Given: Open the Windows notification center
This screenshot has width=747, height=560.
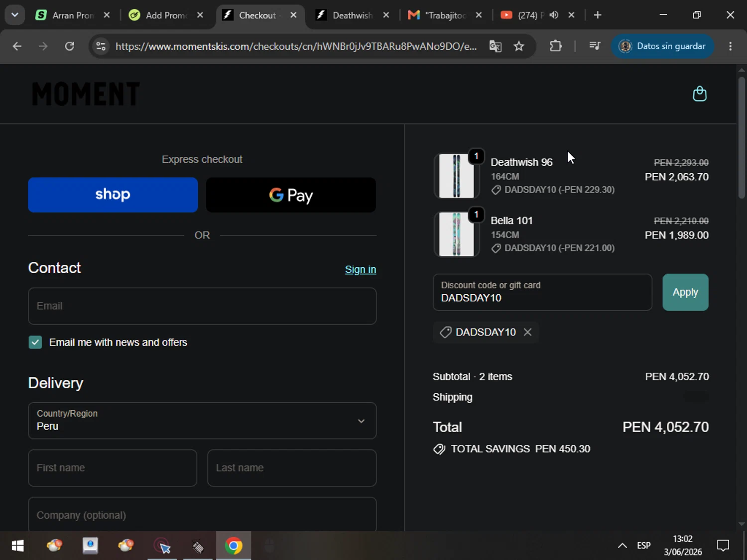Looking at the screenshot, I should (723, 546).
